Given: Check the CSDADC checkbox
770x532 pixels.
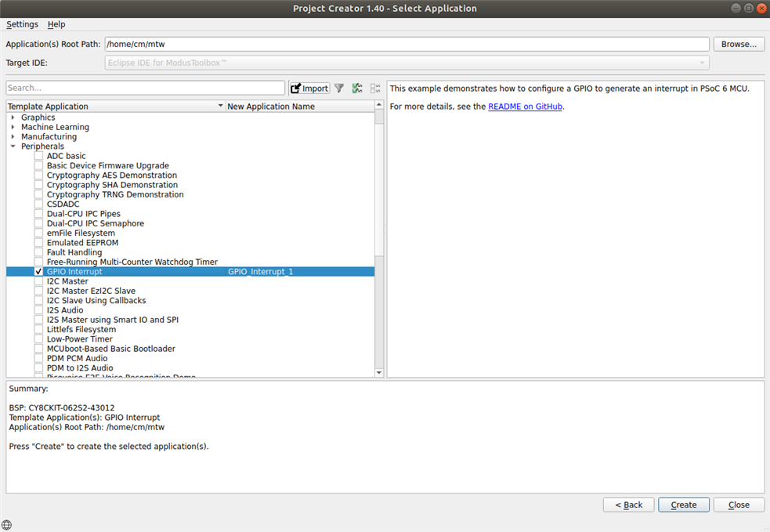Looking at the screenshot, I should 38,204.
